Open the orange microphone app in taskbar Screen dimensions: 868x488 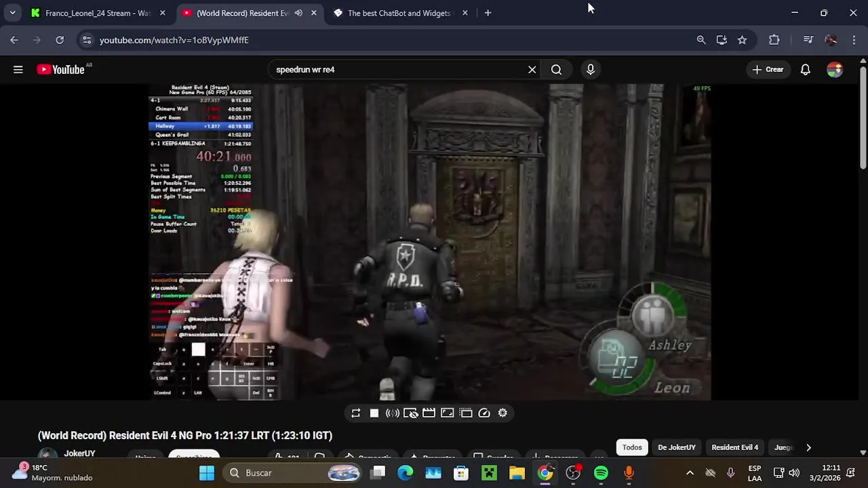click(x=629, y=472)
